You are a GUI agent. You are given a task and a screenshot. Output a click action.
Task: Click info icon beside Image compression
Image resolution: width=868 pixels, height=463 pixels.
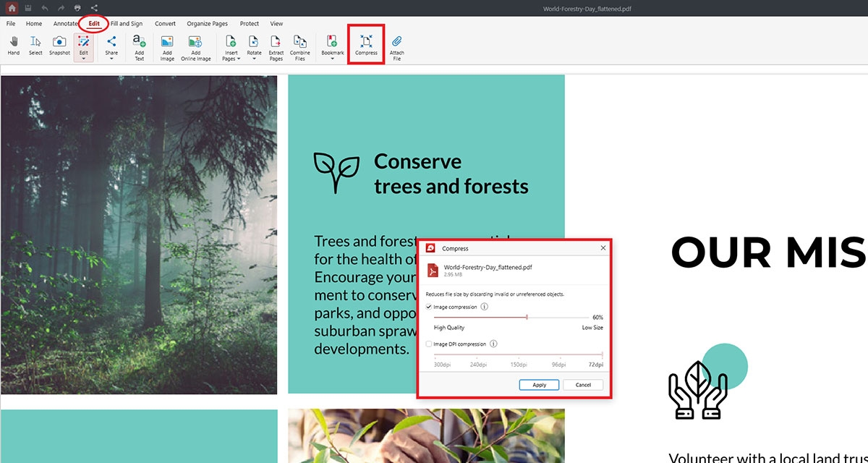coord(485,307)
